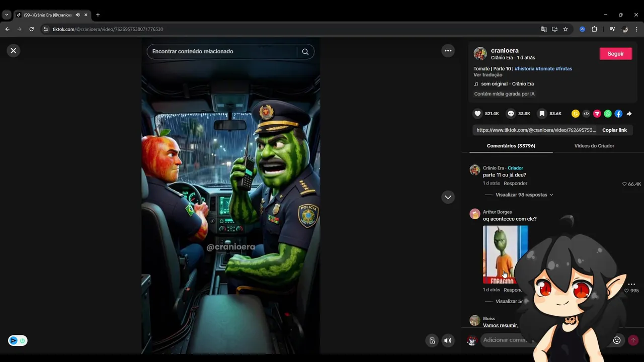Viewport: 644px width, 362px height.
Task: Mute the tab via the speaker icon
Action: tap(77, 15)
